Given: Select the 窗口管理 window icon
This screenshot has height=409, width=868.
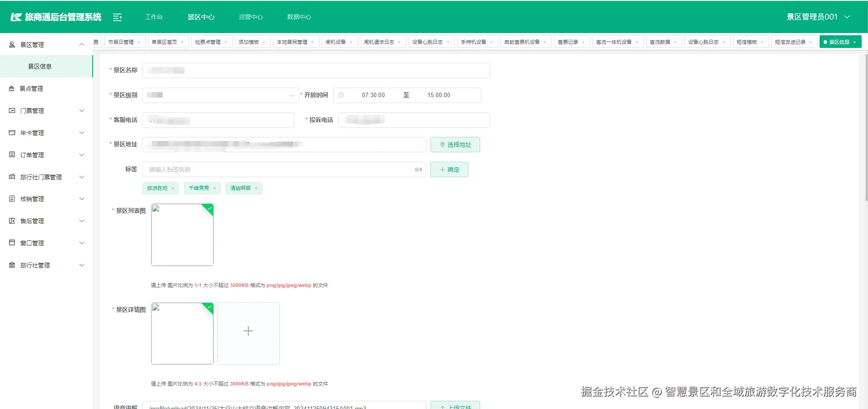Looking at the screenshot, I should (x=11, y=243).
